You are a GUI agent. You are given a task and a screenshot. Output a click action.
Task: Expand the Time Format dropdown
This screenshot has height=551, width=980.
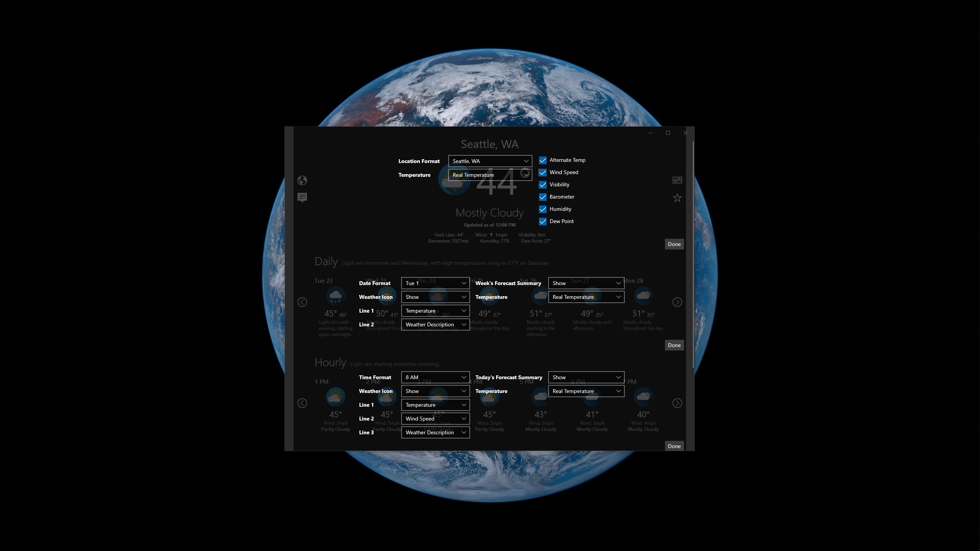tap(435, 377)
